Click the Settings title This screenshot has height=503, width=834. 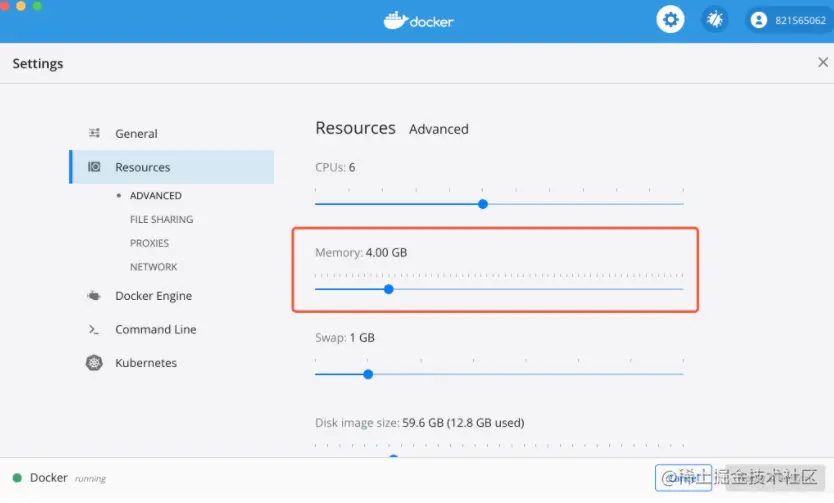point(38,64)
